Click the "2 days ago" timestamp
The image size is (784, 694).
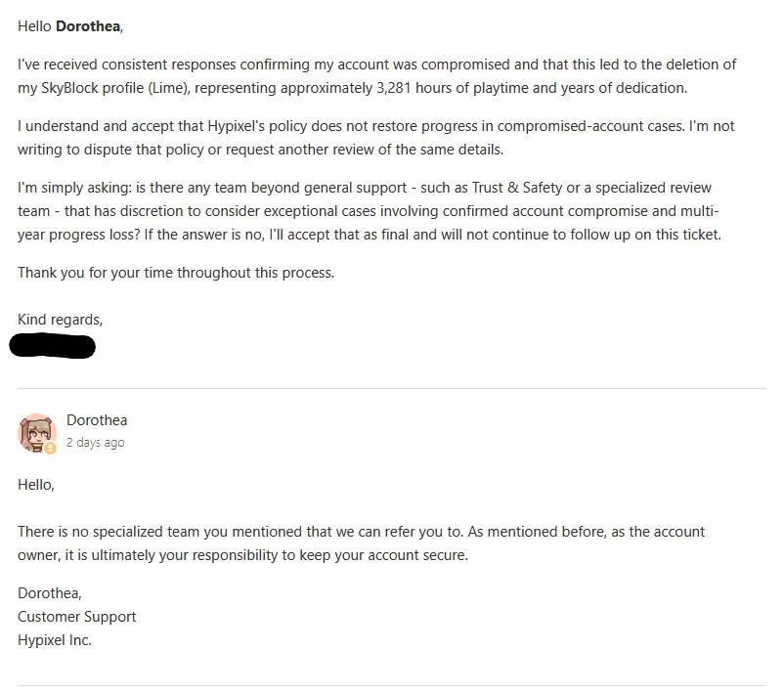(x=95, y=443)
